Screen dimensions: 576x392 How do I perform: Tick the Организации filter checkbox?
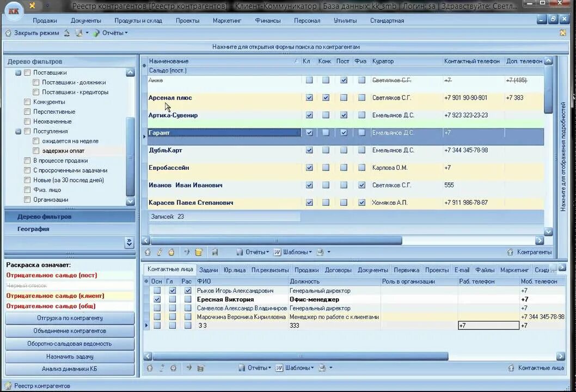tap(27, 199)
